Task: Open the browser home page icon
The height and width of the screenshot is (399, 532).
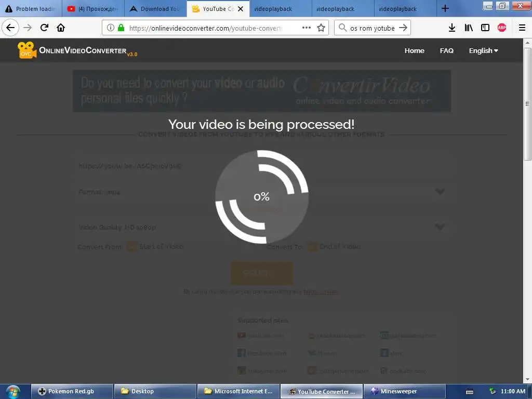Action: click(61, 28)
